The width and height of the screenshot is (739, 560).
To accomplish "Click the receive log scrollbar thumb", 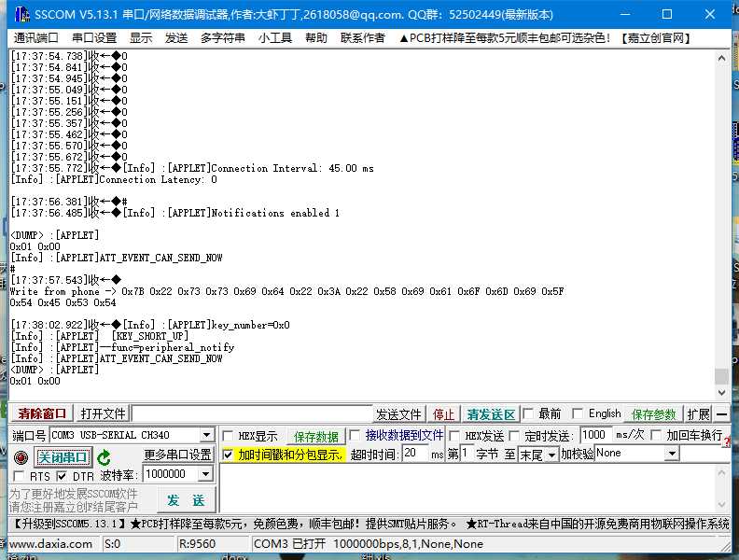I will tap(721, 376).
